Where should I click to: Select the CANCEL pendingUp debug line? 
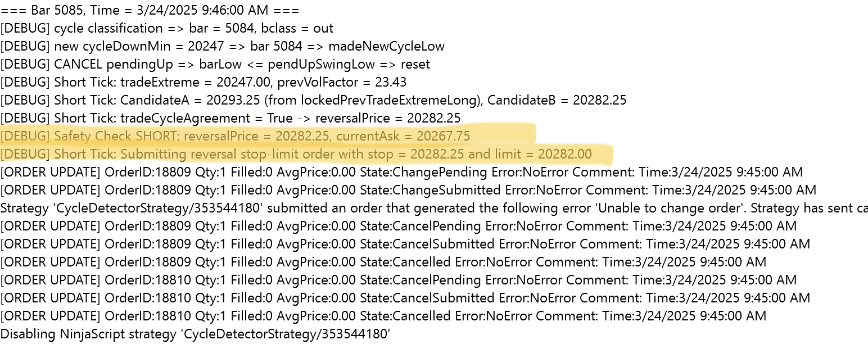click(x=215, y=64)
